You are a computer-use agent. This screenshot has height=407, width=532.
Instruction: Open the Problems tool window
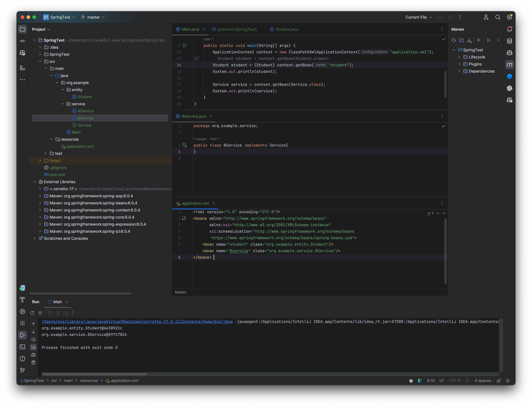pos(22,358)
